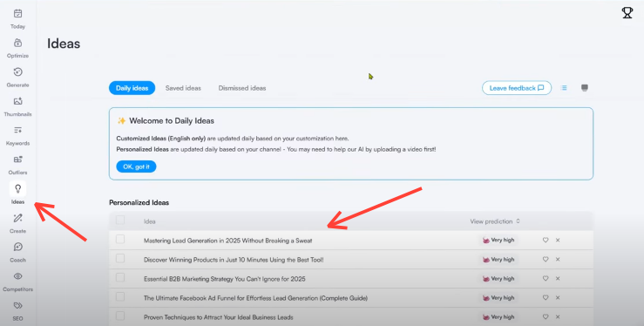Dismiss the Ultimate Facebook Ad Funnel idea
644x326 pixels.
pyautogui.click(x=558, y=297)
